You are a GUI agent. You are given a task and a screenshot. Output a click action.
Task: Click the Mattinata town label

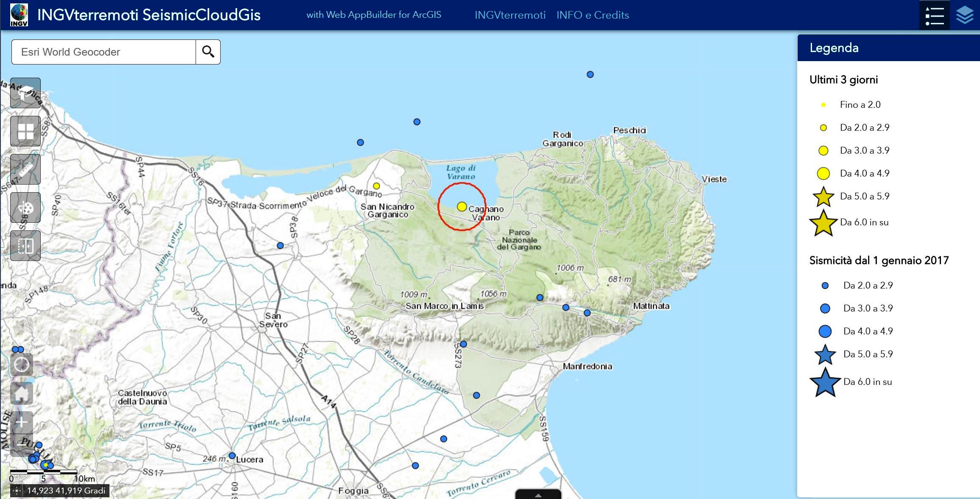point(651,306)
